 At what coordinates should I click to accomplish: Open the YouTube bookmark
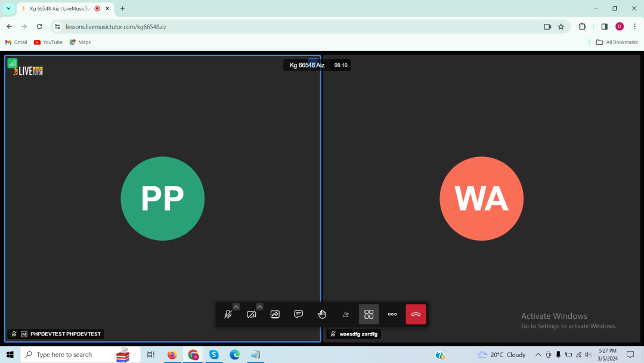coord(48,42)
